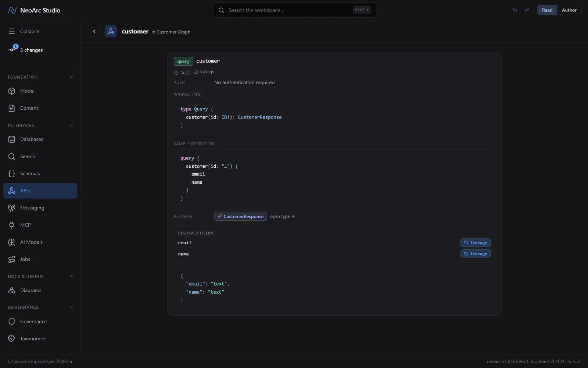Screen dimensions: 588x368
Task: Click the customer API webhook header icon
Action: coord(111,31)
